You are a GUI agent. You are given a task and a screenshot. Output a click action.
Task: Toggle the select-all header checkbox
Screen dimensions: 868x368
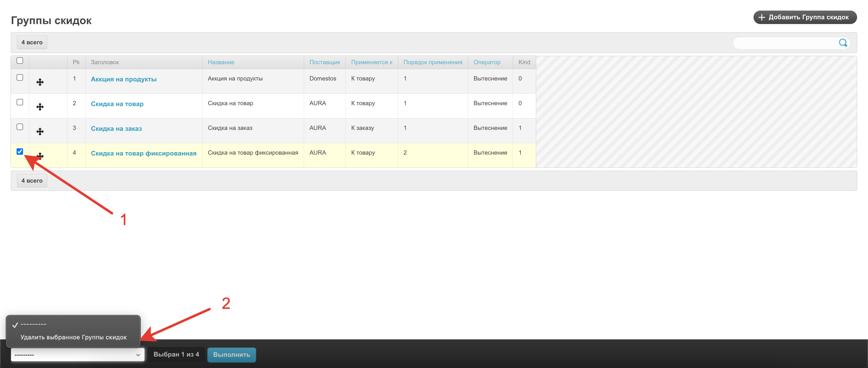(x=20, y=61)
